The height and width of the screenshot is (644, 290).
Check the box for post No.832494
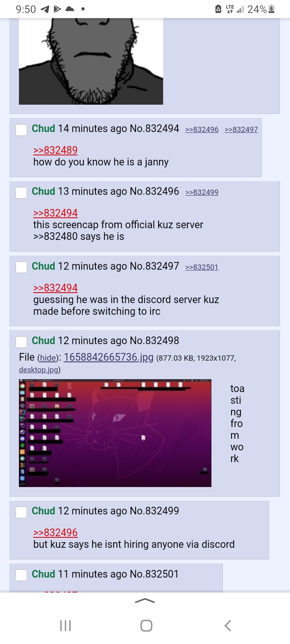point(21,130)
